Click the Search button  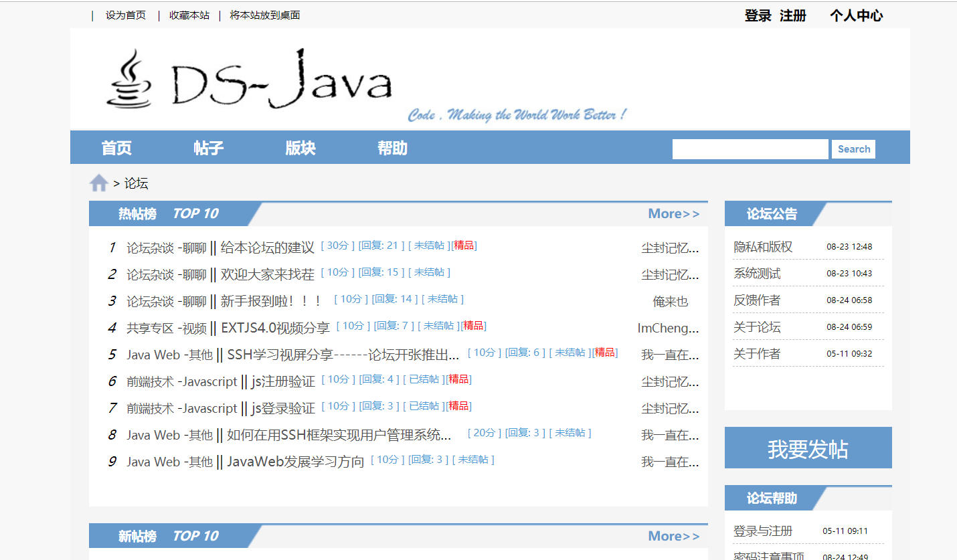(854, 149)
